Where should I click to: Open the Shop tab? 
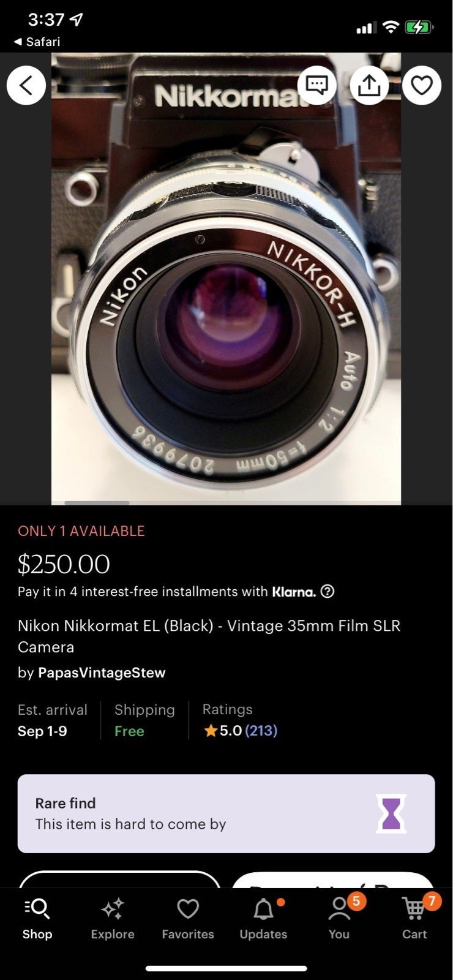[37, 919]
